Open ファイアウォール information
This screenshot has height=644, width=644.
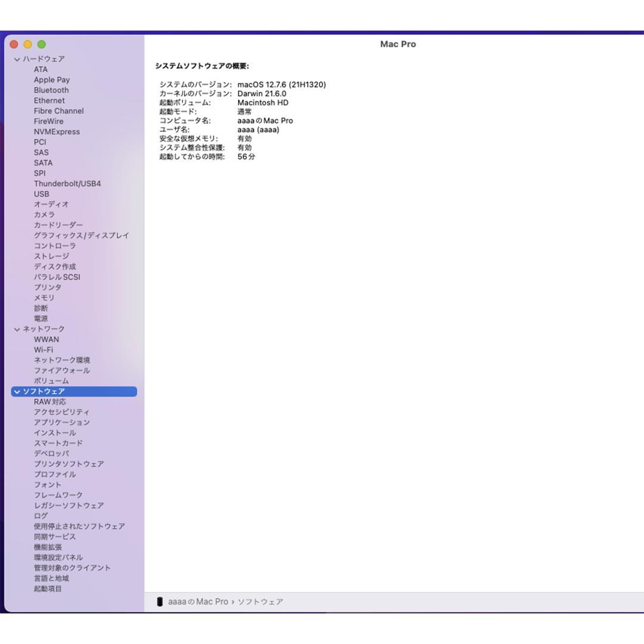[62, 370]
